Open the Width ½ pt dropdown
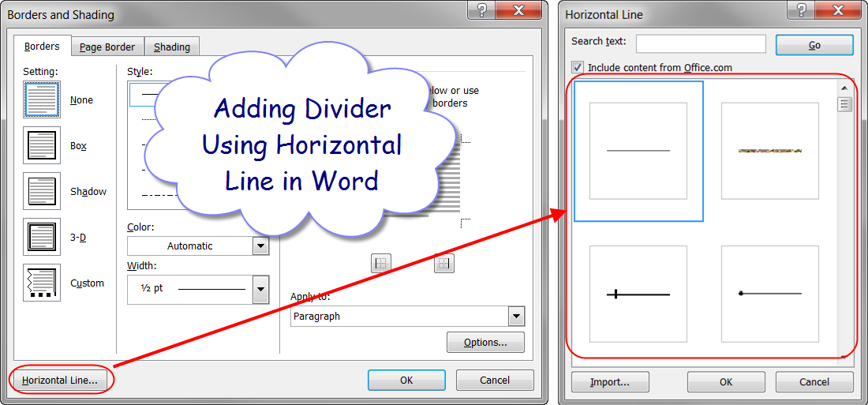 click(260, 289)
